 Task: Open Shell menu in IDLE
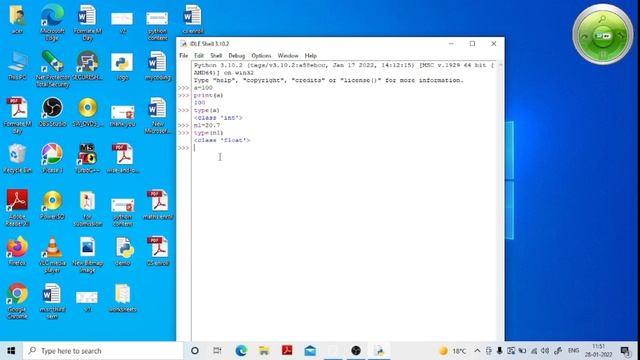(216, 56)
